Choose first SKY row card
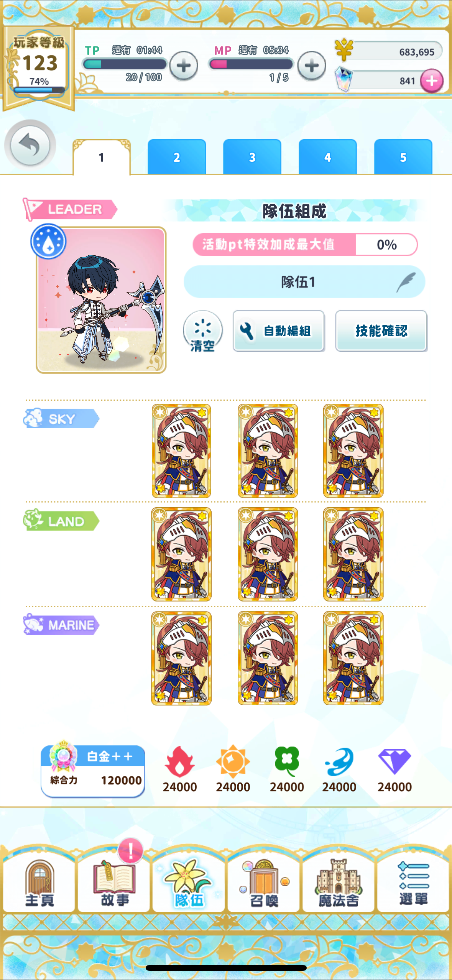This screenshot has height=980, width=452. (181, 451)
